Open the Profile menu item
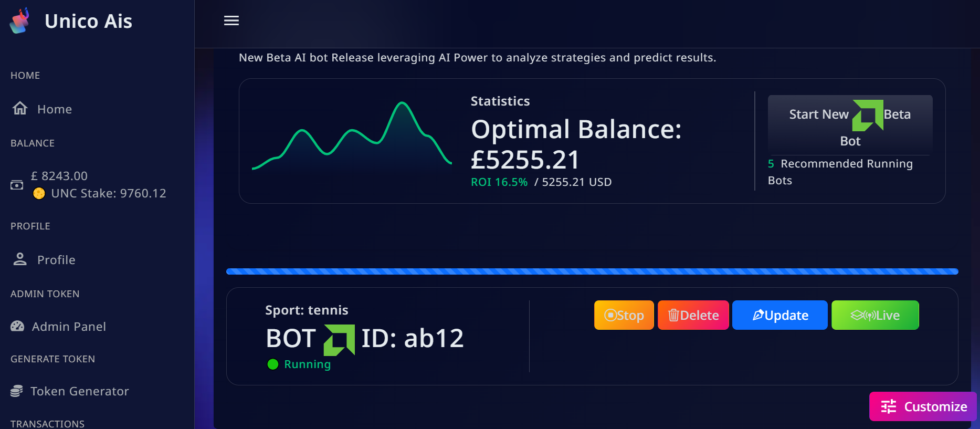980x429 pixels. 56,260
